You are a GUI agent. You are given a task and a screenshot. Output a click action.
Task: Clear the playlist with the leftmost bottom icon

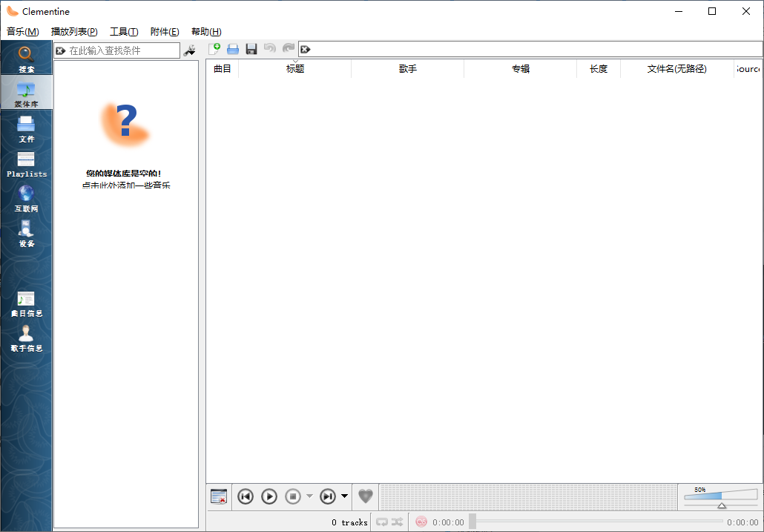pyautogui.click(x=219, y=496)
